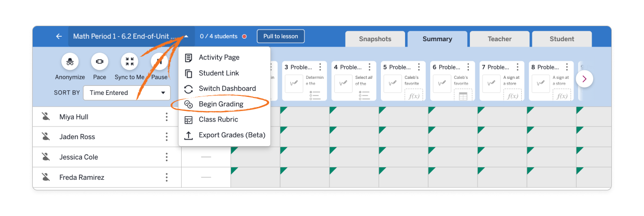The width and height of the screenshot is (644, 216).
Task: Open options menu for Miya Hull
Action: (x=167, y=117)
